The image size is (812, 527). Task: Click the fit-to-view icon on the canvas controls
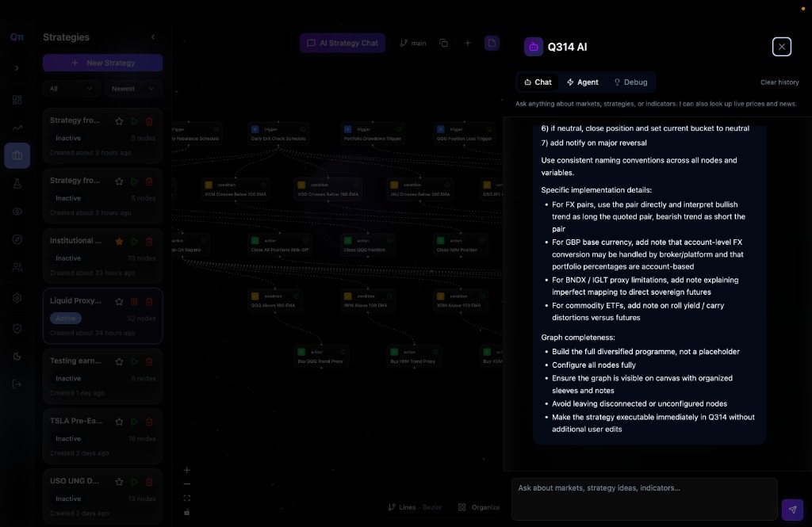click(186, 498)
